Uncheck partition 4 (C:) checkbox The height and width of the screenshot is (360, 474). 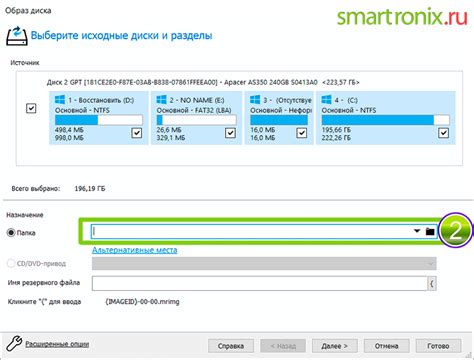click(x=443, y=133)
